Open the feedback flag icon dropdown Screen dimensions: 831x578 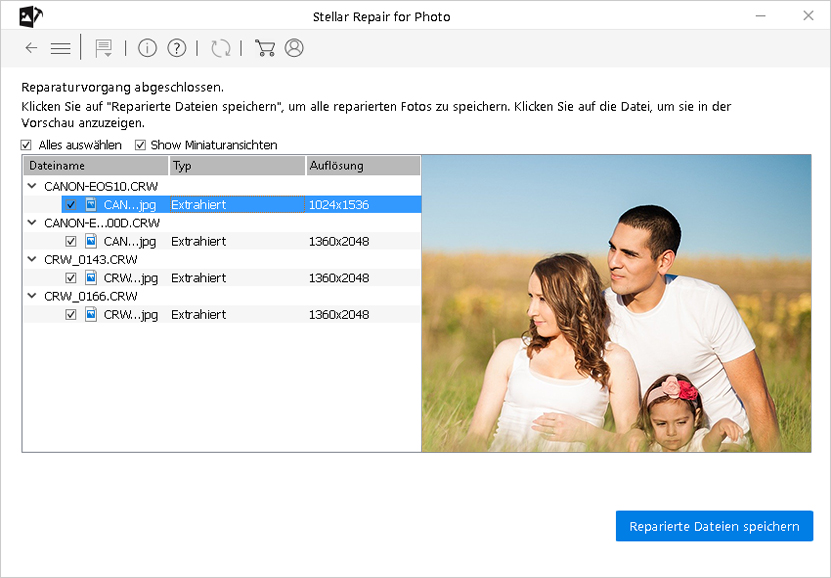tap(102, 47)
